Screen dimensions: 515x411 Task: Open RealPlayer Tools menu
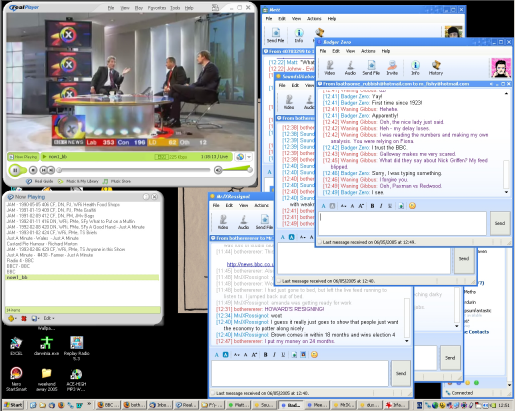pos(175,8)
